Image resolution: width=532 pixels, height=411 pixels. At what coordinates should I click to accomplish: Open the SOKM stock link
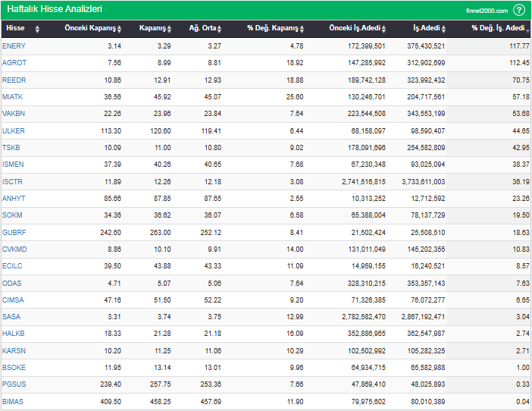(12, 215)
